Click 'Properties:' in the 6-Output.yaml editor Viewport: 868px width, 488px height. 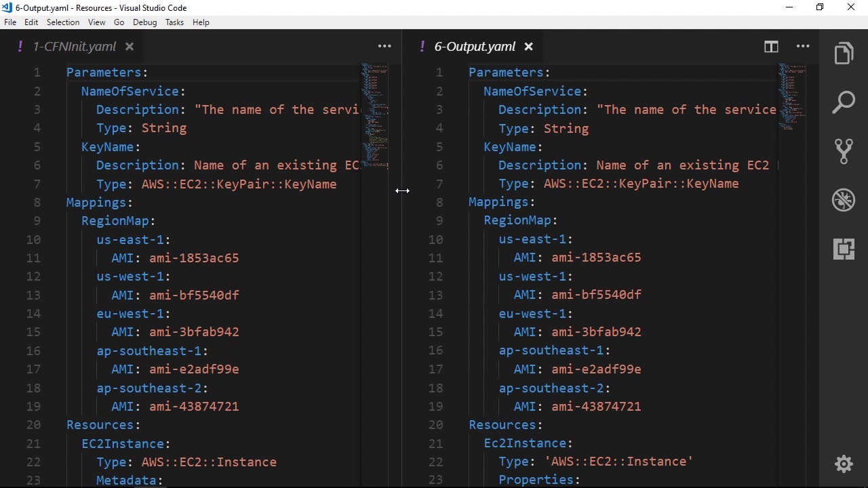(539, 479)
